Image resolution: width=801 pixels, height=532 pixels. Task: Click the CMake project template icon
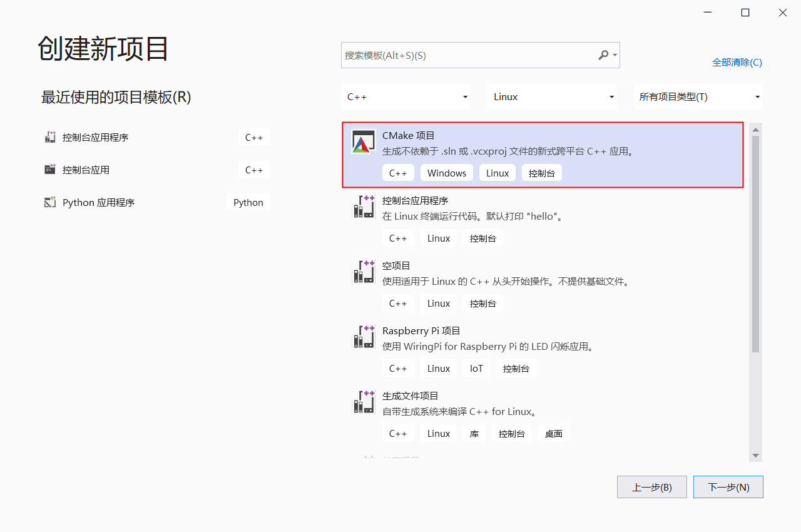(x=364, y=142)
